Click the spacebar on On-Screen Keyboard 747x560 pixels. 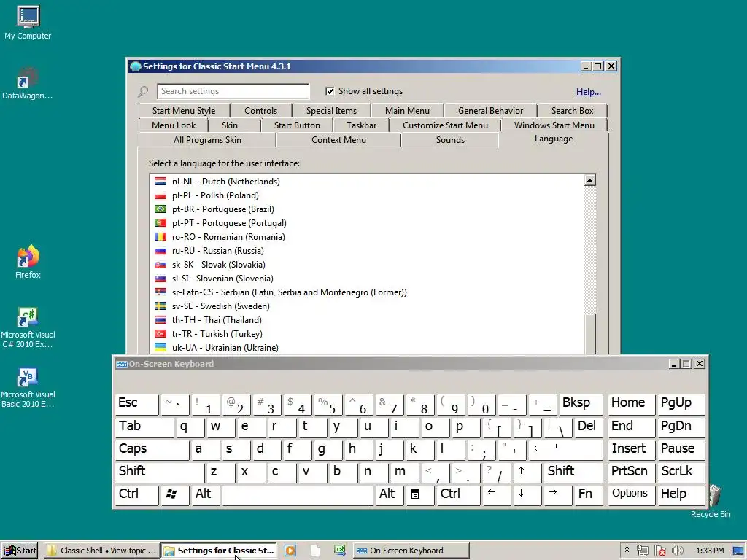(x=298, y=494)
